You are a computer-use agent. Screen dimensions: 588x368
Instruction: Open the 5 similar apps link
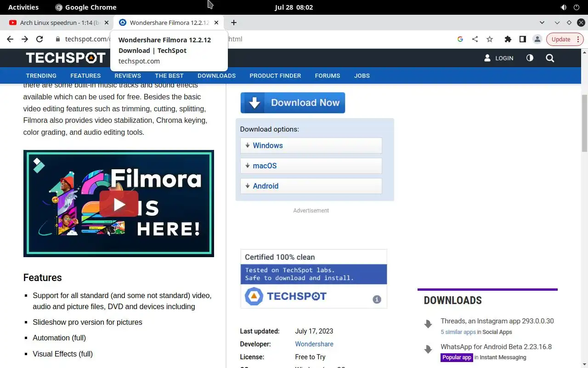click(458, 332)
